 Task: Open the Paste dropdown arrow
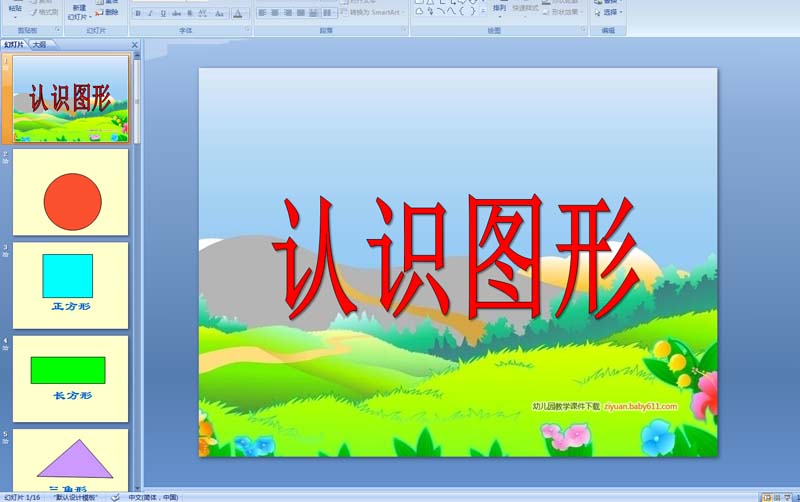click(x=15, y=17)
